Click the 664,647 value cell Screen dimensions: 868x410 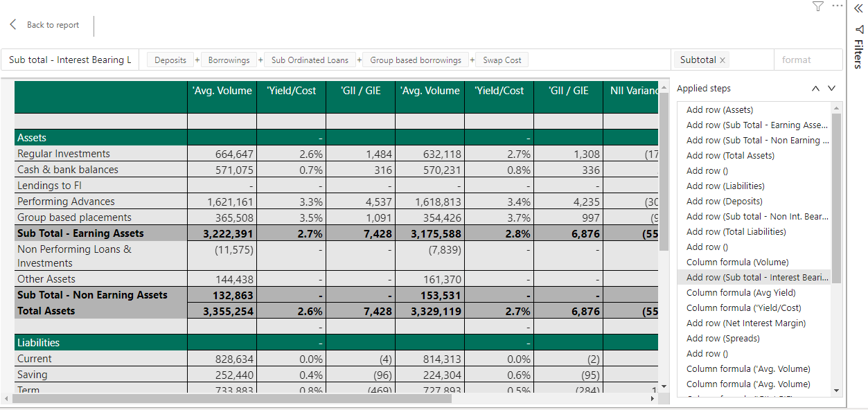pyautogui.click(x=222, y=154)
